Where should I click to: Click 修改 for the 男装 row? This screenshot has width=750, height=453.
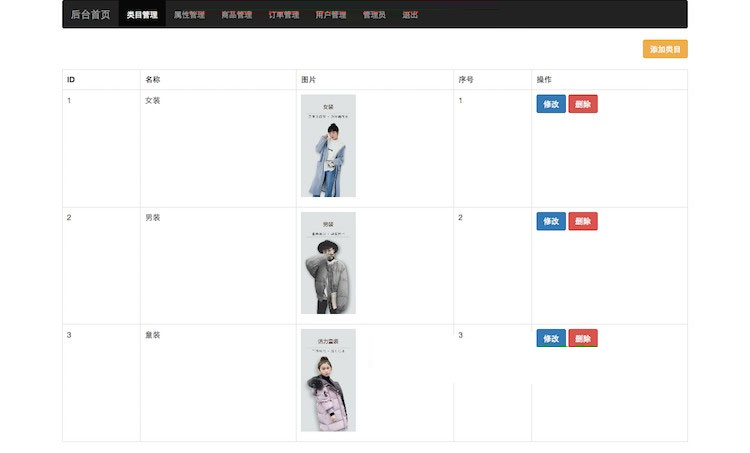coord(551,221)
